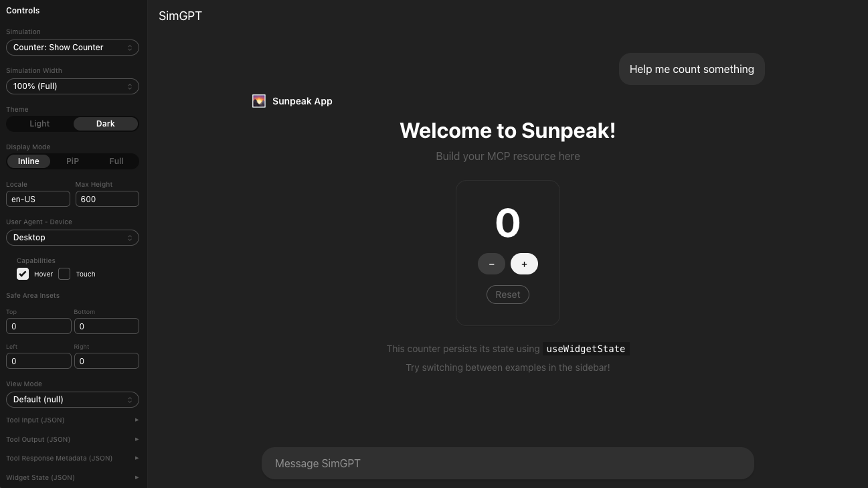Enable the Touch capability checkbox

coord(64,274)
